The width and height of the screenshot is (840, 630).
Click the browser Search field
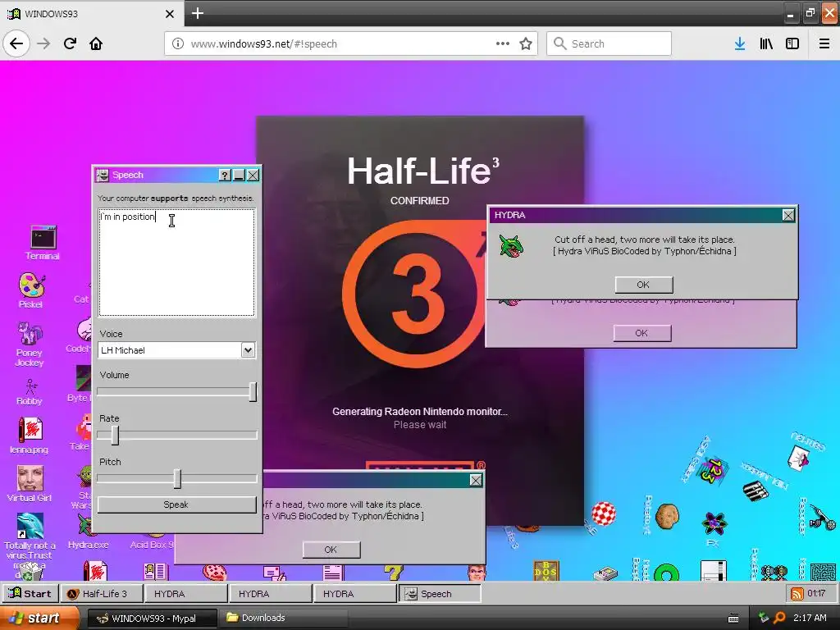click(x=609, y=44)
